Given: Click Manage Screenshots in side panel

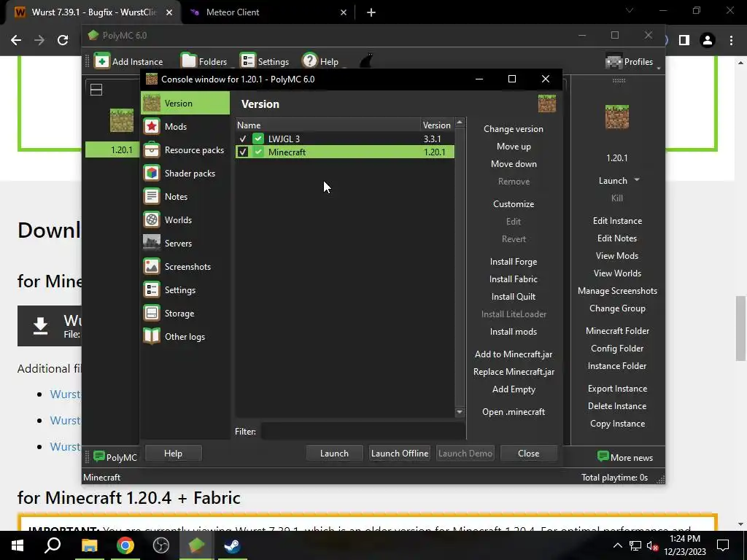Looking at the screenshot, I should tap(617, 291).
